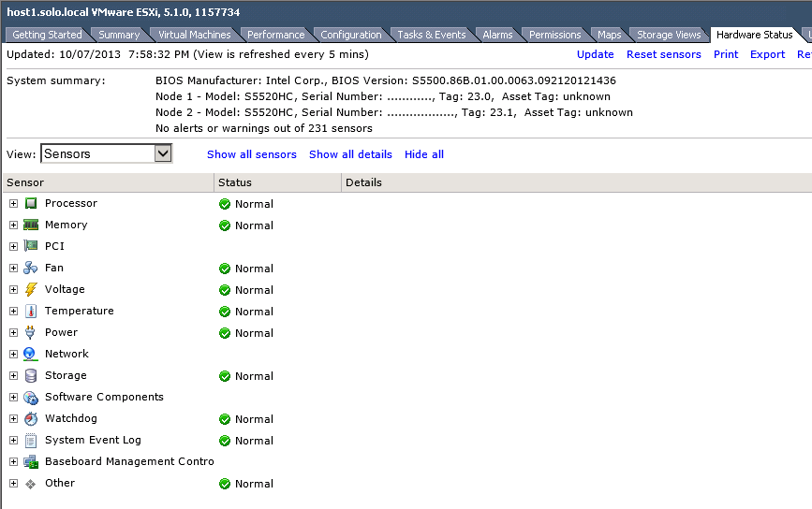Click the Reset sensors link
This screenshot has width=812, height=509.
[x=663, y=54]
